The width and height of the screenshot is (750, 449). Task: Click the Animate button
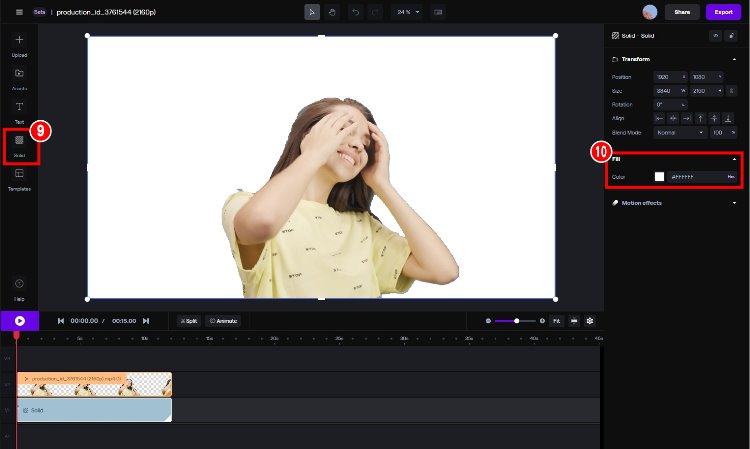223,321
